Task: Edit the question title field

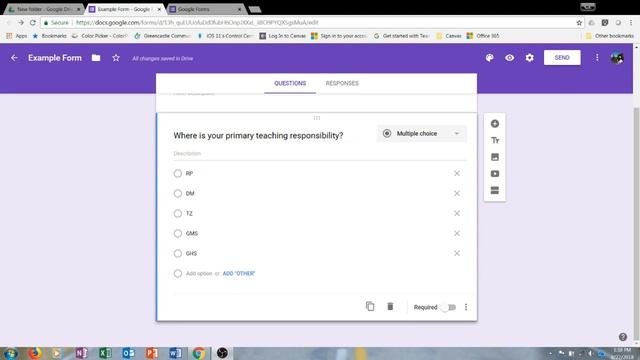Action: click(262, 136)
